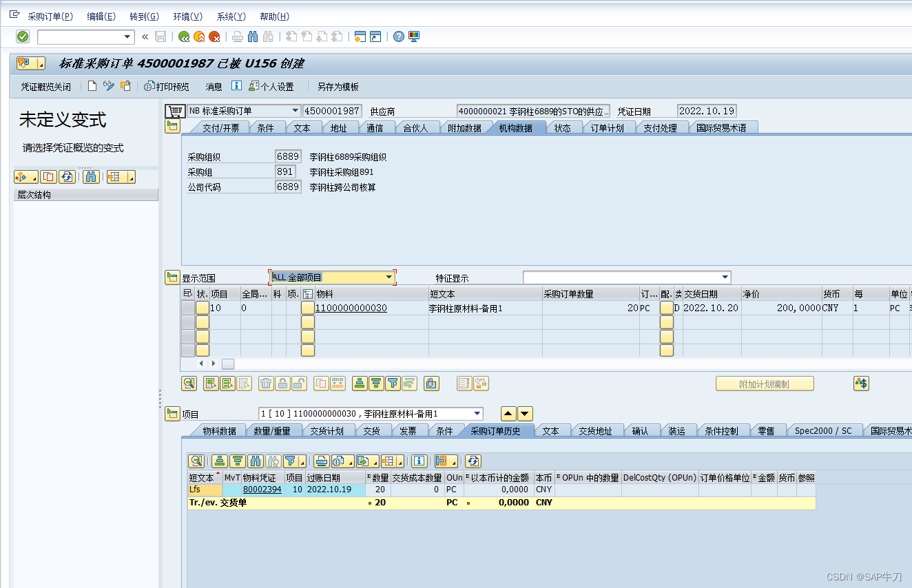Switch to the 物料数据 item tab
Screen dimensions: 912x588
pos(219,431)
